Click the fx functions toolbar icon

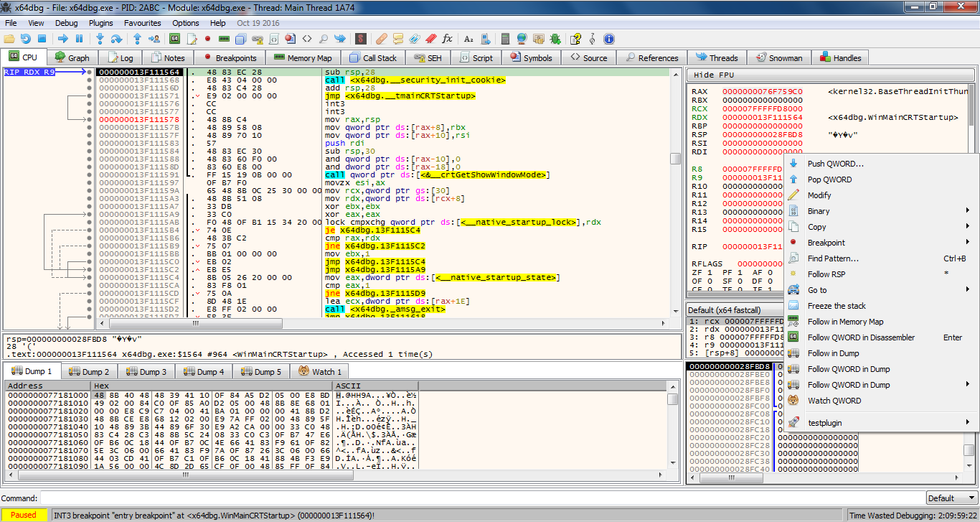[x=447, y=39]
